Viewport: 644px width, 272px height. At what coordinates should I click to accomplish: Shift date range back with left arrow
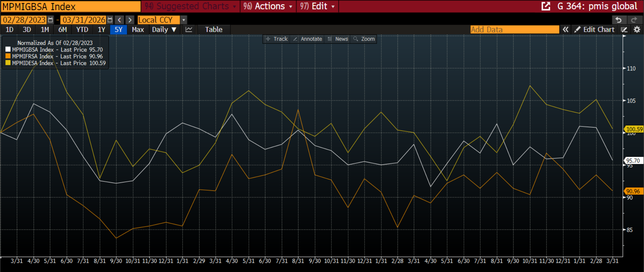pyautogui.click(x=119, y=20)
